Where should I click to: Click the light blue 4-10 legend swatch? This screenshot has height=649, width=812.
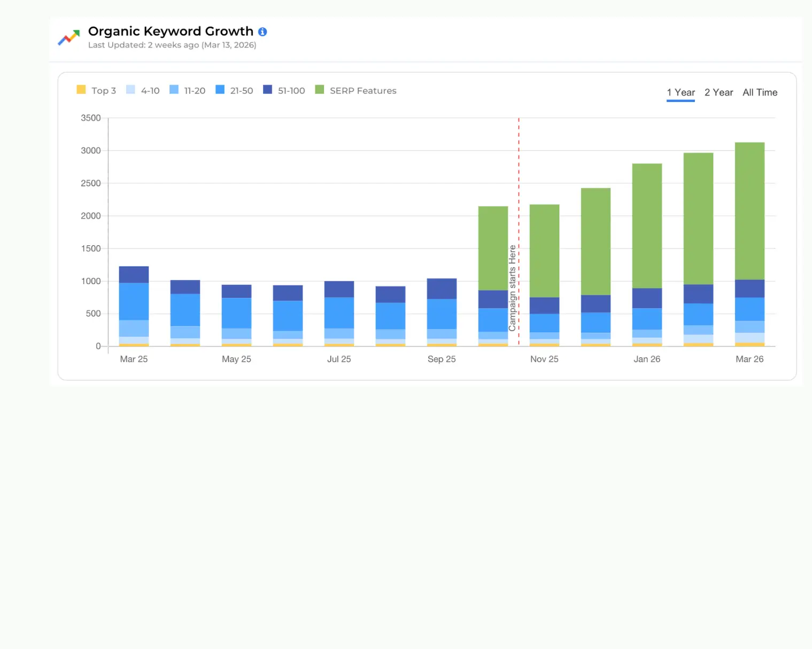(x=130, y=90)
